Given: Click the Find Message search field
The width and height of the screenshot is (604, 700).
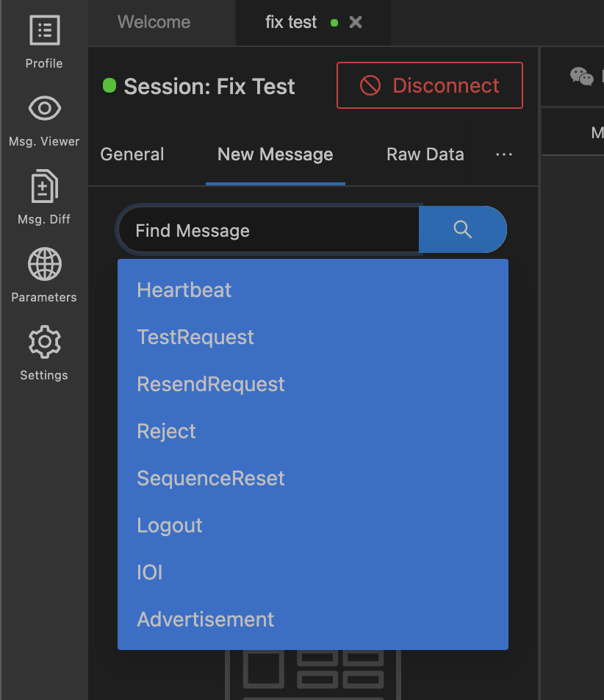Looking at the screenshot, I should point(268,231).
